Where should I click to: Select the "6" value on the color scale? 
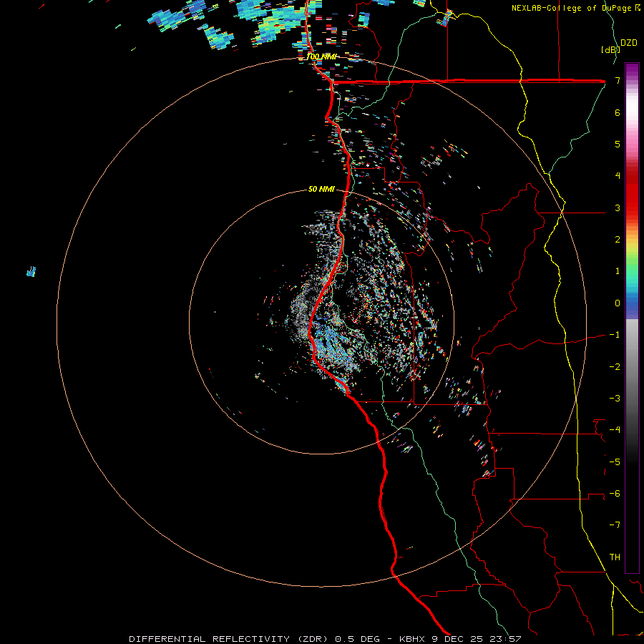coord(618,112)
